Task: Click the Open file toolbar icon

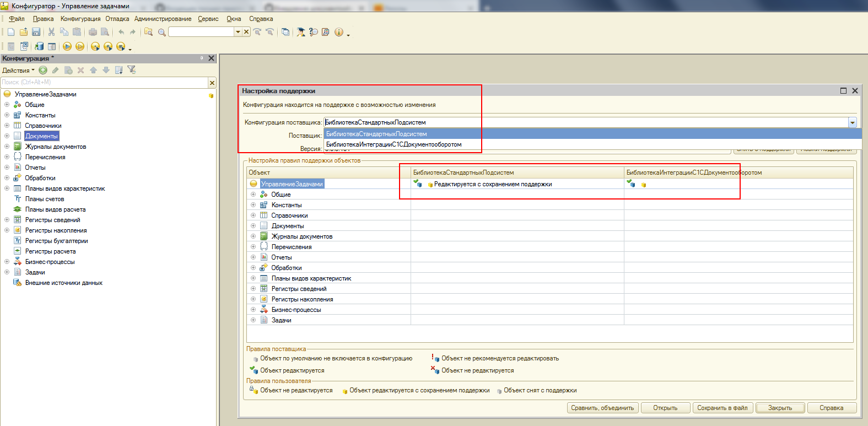Action: (x=23, y=32)
